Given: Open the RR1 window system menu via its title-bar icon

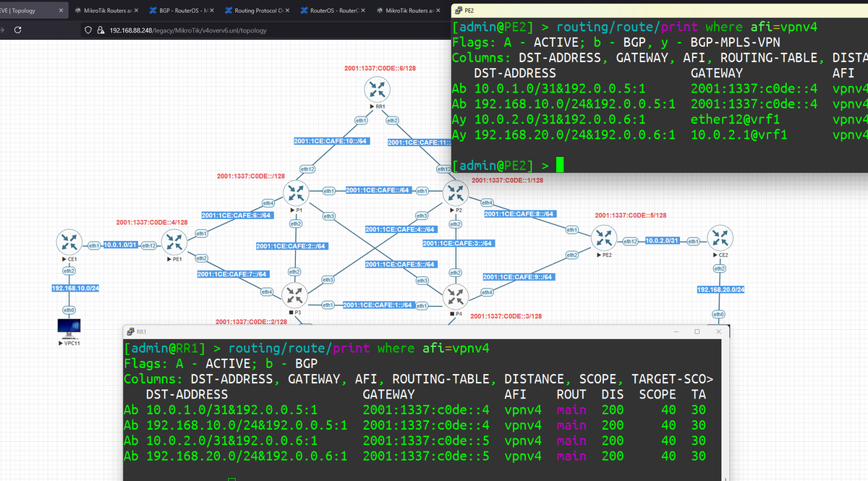Looking at the screenshot, I should 129,331.
